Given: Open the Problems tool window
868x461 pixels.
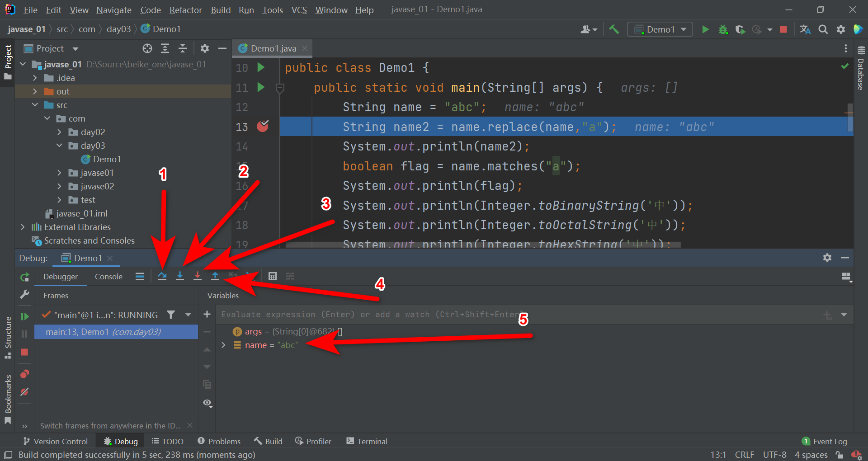Looking at the screenshot, I should (219, 441).
